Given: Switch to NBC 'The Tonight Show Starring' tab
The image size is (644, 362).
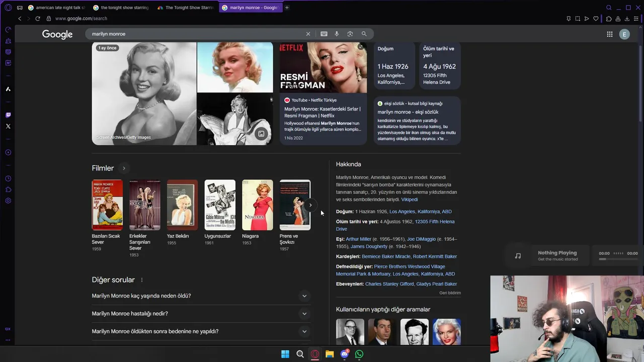Looking at the screenshot, I should (x=186, y=8).
